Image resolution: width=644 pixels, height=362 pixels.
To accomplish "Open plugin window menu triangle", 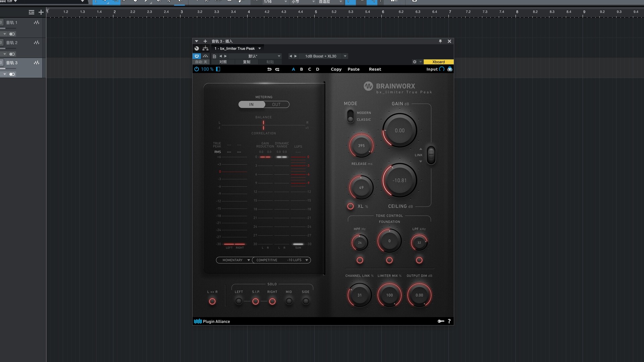I will click(197, 41).
